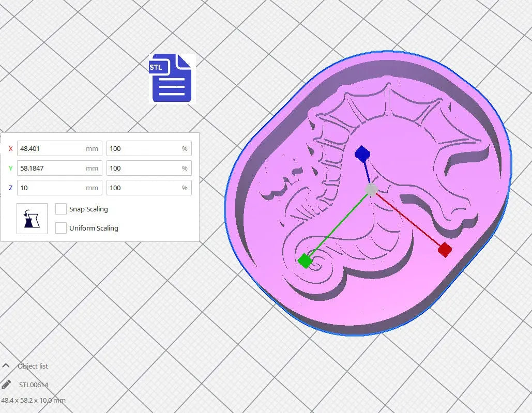Click the 48.4 x 58.2 x 10.0 mm dimensions text

point(33,400)
